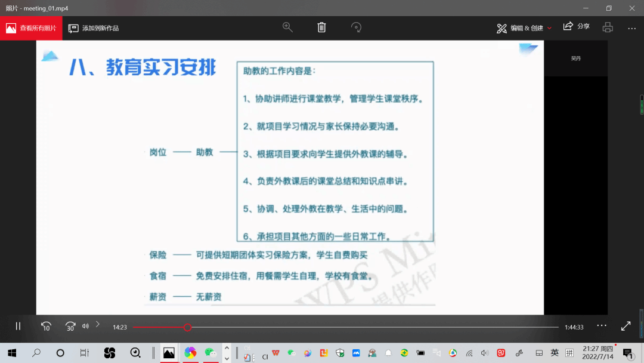Select 添加到新作品
The height and width of the screenshot is (363, 644).
click(x=94, y=28)
